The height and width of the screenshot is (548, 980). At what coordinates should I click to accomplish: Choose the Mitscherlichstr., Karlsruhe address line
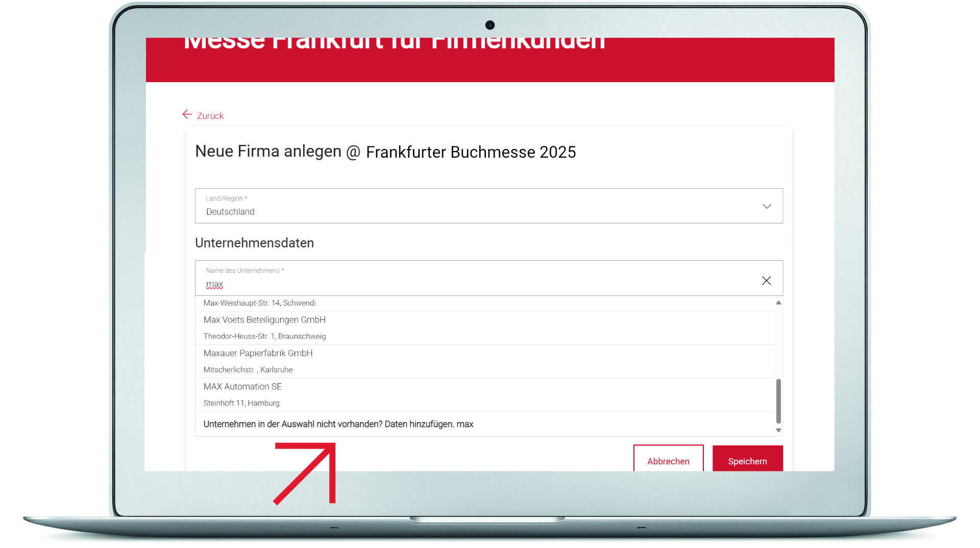coord(248,369)
